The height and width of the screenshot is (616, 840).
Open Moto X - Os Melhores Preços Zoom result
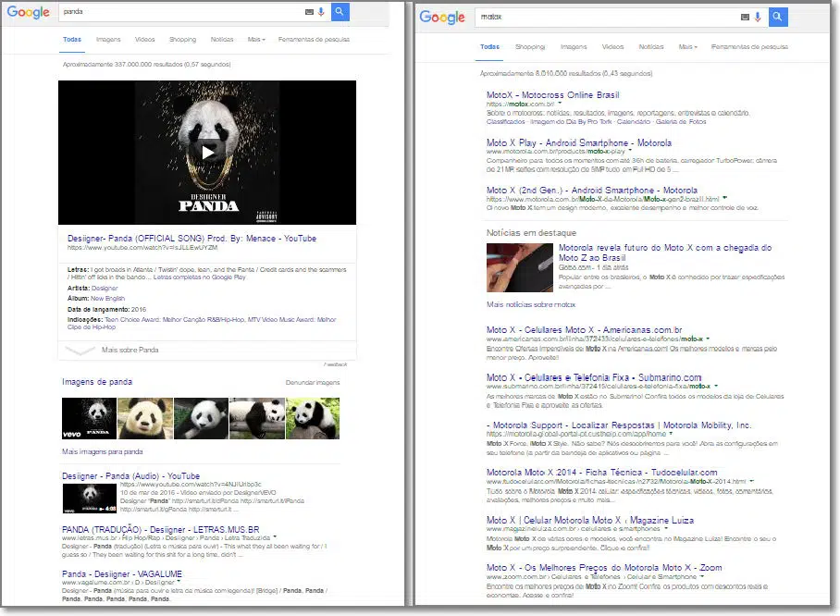(x=604, y=567)
